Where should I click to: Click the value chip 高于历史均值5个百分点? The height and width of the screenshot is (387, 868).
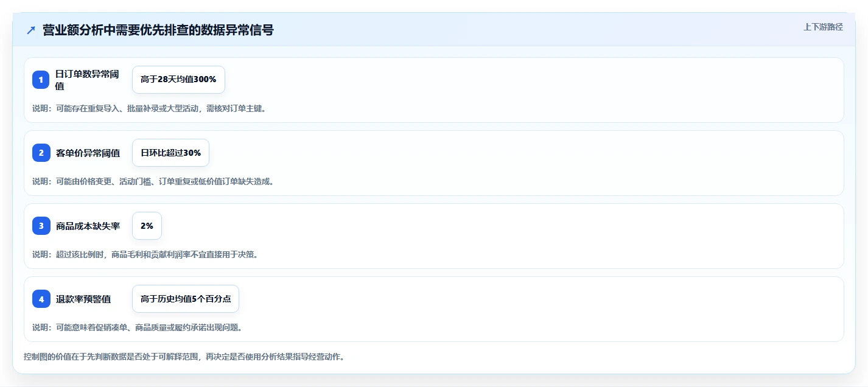pos(186,299)
